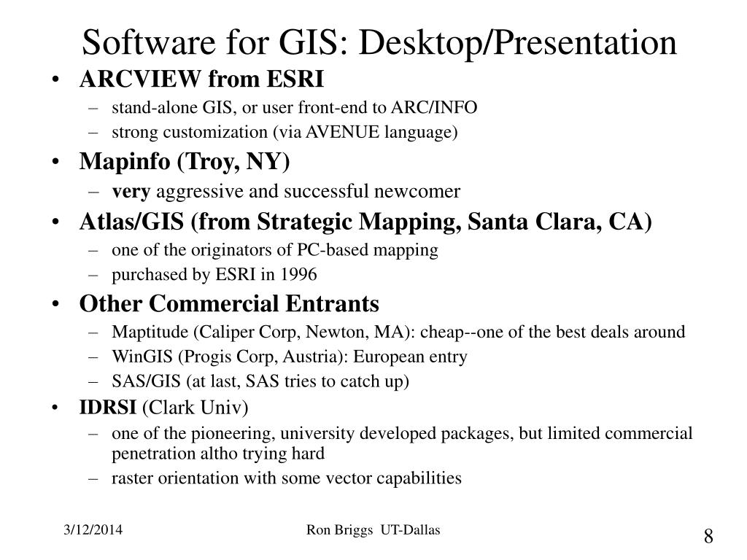This screenshot has width=747, height=560.
Task: Select the 'IDRSI (Clark Univ)' heading
Action: tap(163, 408)
